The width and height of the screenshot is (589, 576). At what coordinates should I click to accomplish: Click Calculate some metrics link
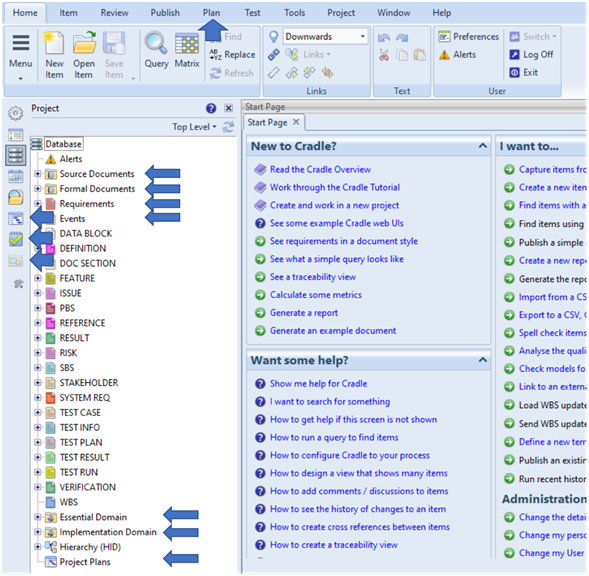pos(316,295)
